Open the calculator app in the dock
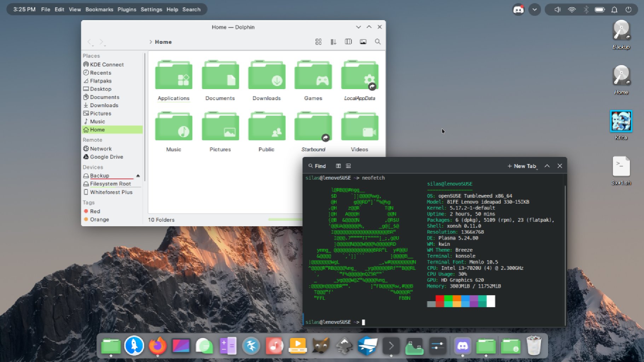644x362 pixels. (x=228, y=345)
